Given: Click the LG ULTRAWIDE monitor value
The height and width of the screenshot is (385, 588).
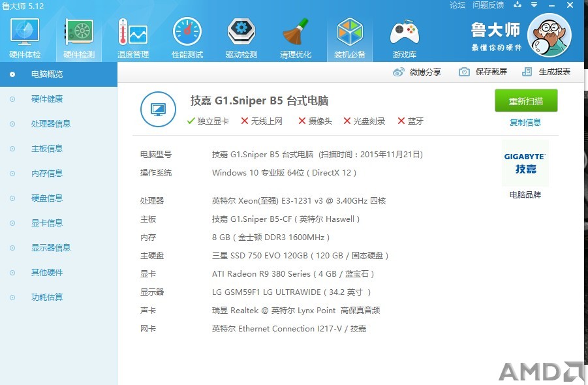Looking at the screenshot, I should coord(291,292).
